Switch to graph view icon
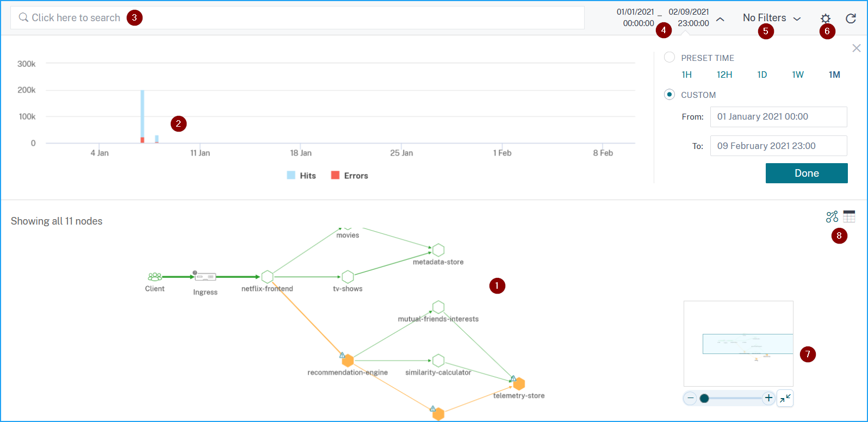 (x=832, y=217)
